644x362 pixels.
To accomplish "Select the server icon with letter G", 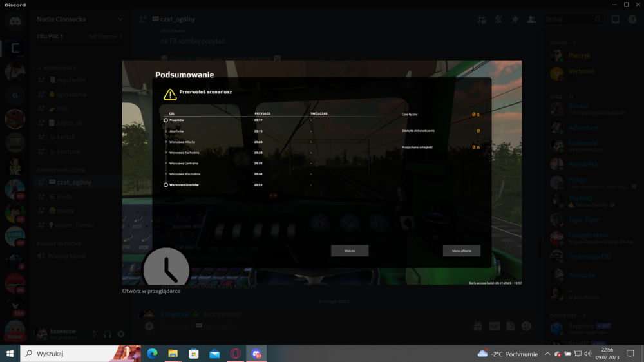I will [x=15, y=95].
